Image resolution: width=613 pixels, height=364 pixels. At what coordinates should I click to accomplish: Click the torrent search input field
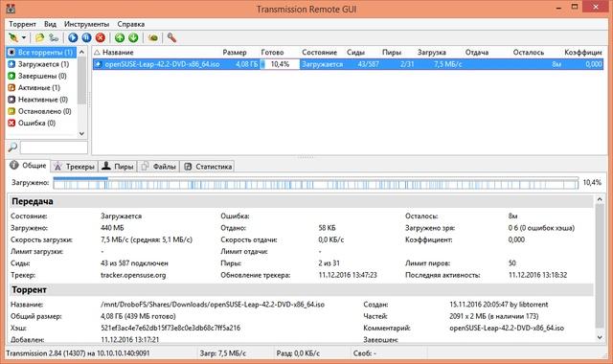(54, 148)
